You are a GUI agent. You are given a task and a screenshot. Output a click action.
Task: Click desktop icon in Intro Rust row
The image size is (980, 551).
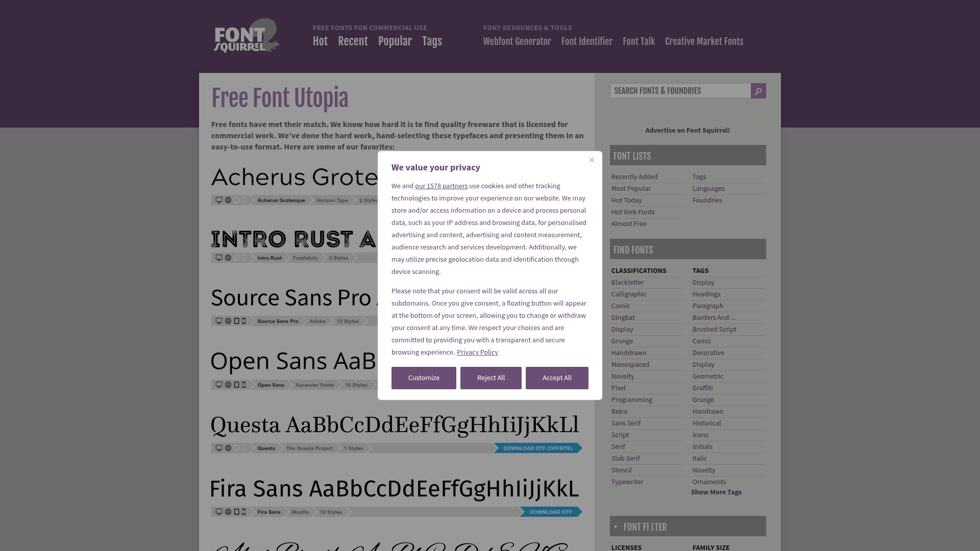pyautogui.click(x=219, y=258)
